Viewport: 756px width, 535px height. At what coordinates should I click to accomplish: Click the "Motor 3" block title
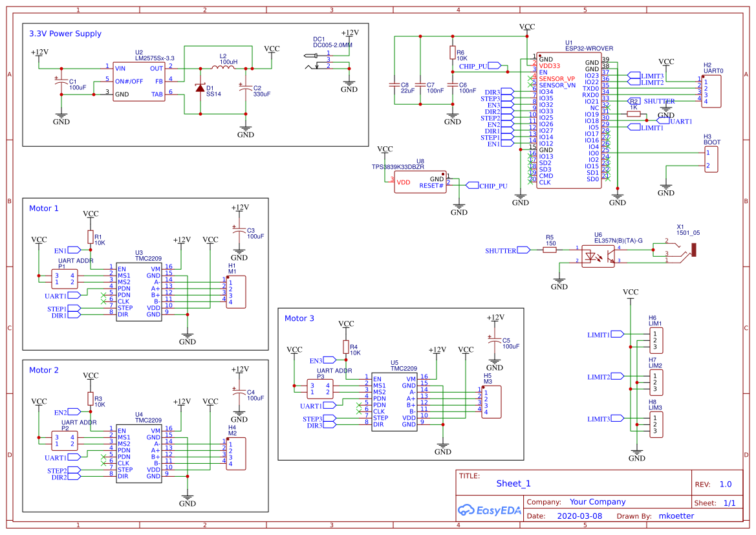[299, 318]
